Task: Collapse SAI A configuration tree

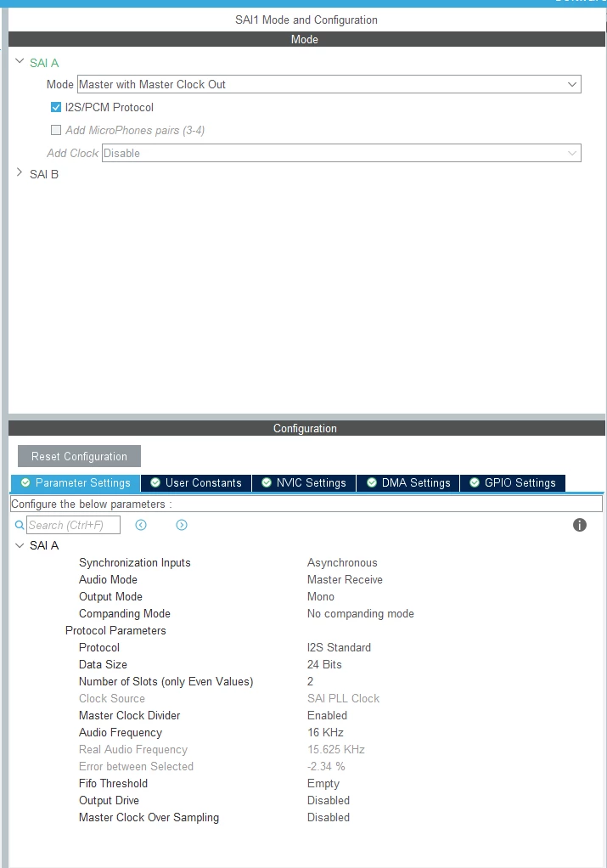Action: coord(20,545)
